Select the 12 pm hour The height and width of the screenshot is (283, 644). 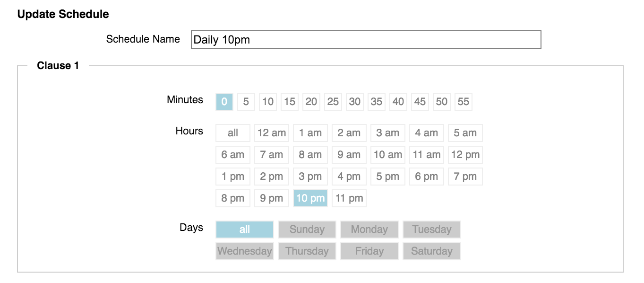pyautogui.click(x=465, y=155)
